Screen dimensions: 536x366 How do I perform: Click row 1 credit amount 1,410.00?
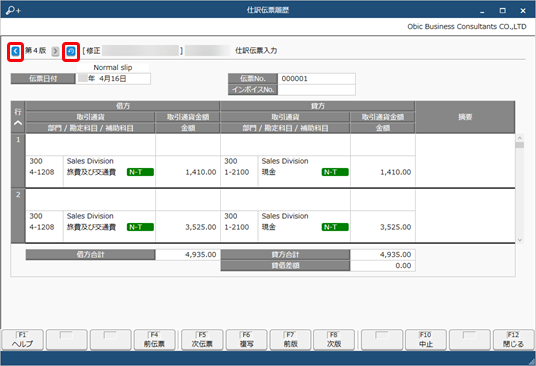click(x=396, y=172)
